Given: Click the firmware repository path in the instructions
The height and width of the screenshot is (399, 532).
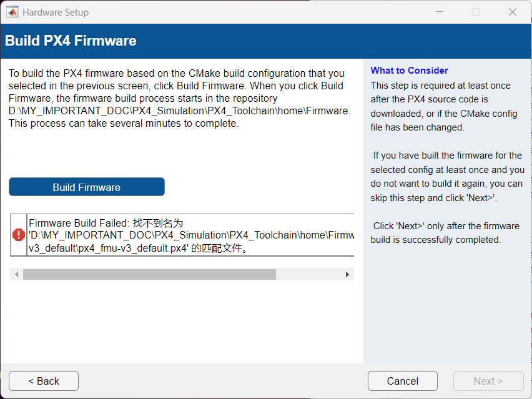Looking at the screenshot, I should pyautogui.click(x=179, y=111).
